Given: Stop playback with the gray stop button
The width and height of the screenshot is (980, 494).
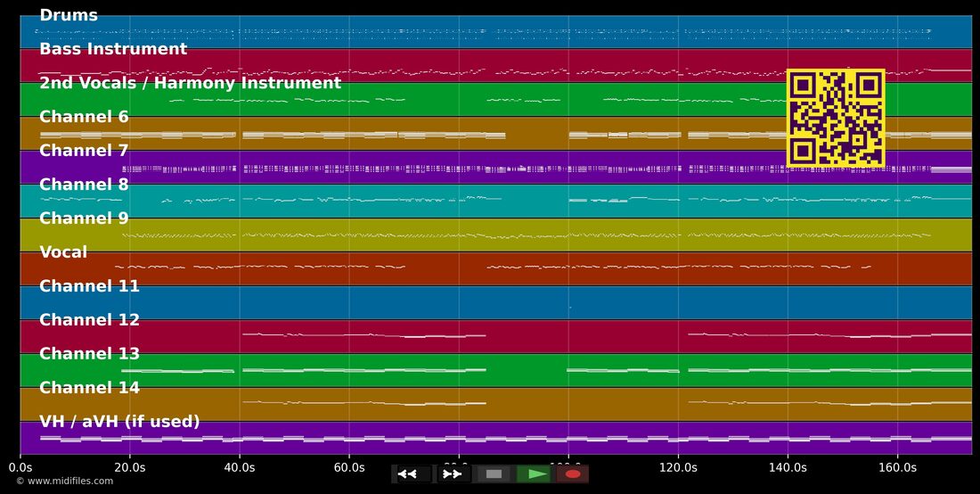Looking at the screenshot, I should 494,474.
